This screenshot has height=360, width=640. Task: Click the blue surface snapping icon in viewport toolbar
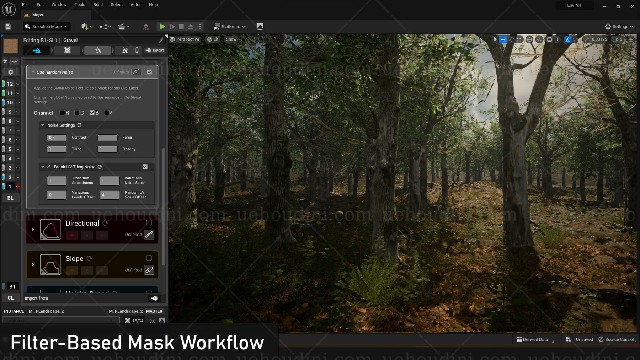(568, 40)
